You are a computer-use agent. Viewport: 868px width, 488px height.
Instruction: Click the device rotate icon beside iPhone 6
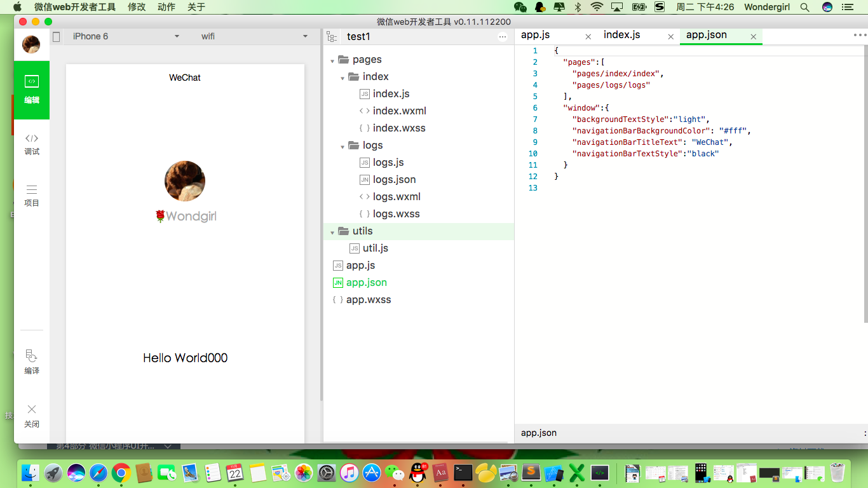[x=57, y=37]
